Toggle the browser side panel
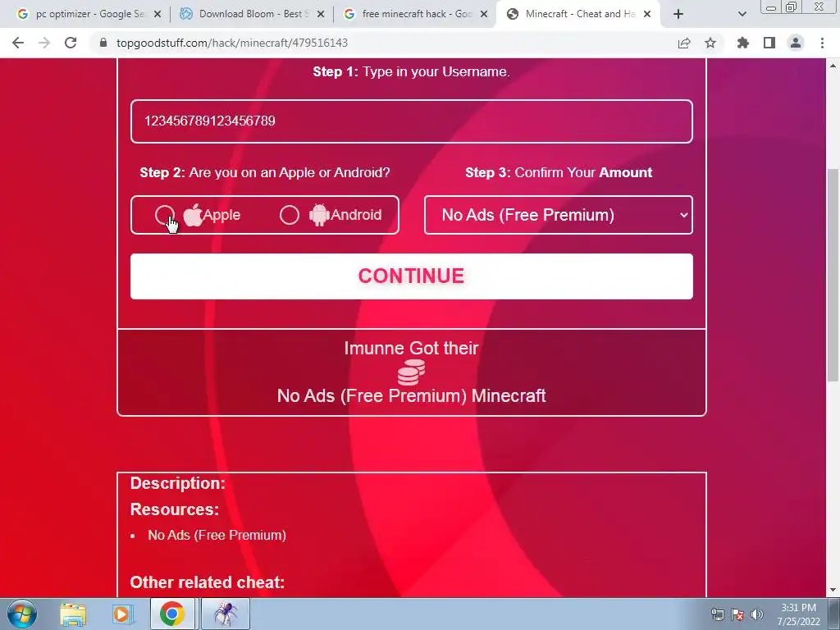Screen dimensions: 840x630 [769, 43]
